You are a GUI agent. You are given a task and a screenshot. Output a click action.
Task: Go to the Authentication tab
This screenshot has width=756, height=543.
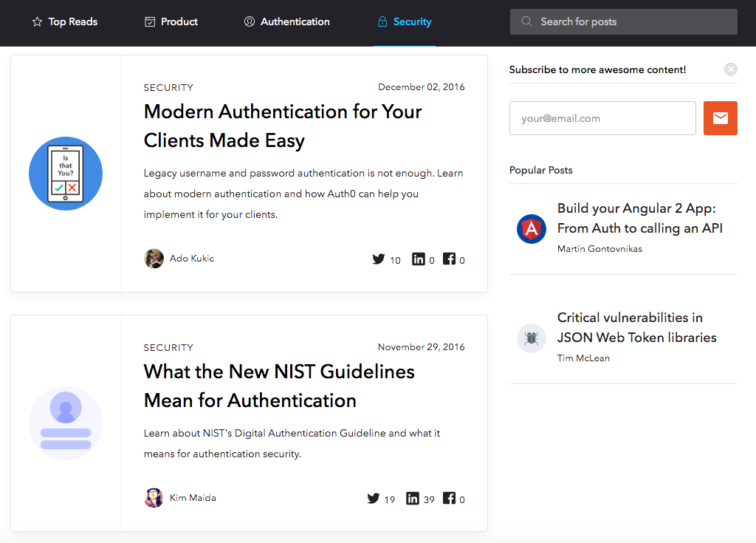point(287,22)
